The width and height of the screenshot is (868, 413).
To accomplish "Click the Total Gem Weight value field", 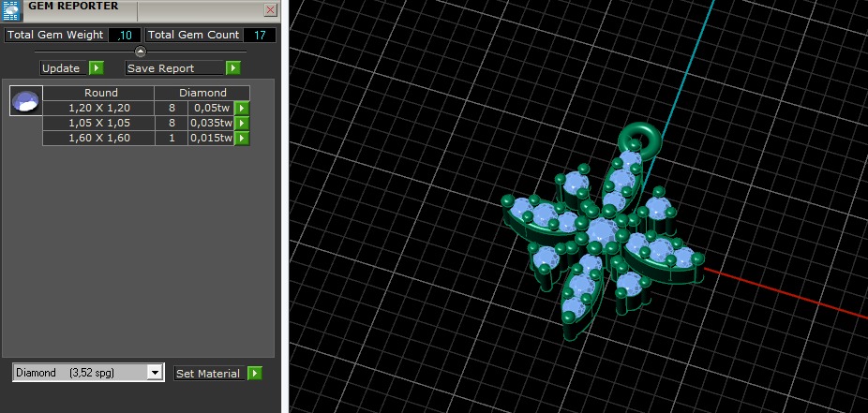I will [125, 35].
